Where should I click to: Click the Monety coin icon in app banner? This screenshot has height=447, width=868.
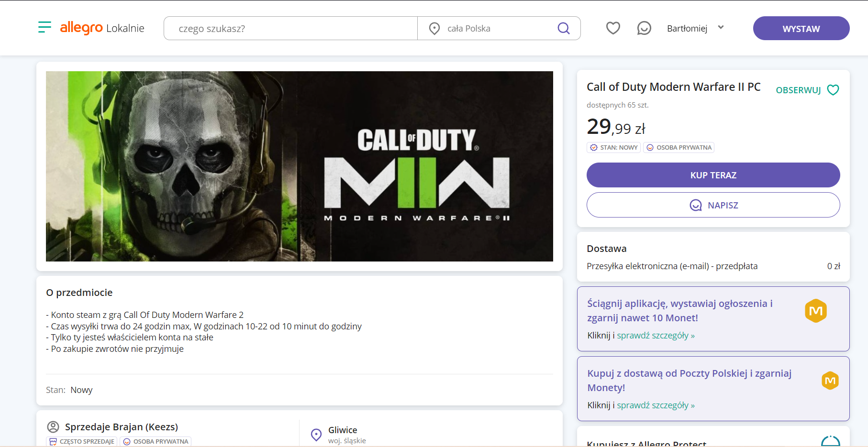coord(815,311)
